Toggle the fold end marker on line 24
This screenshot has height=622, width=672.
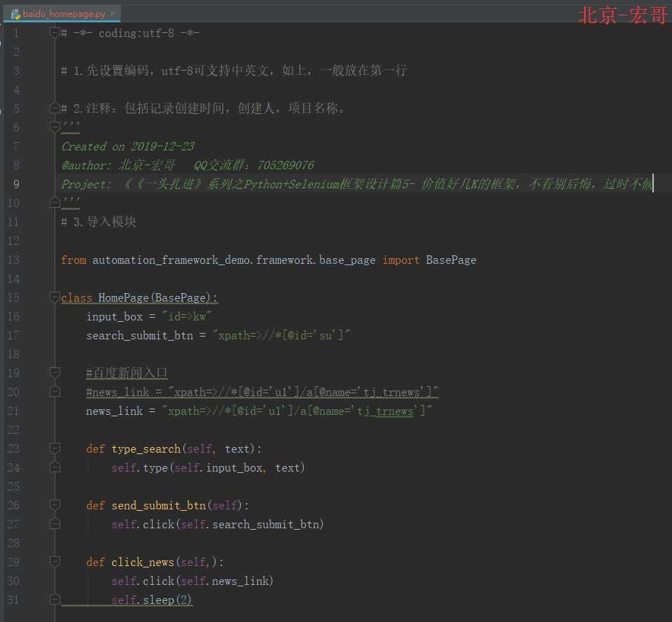55,467
